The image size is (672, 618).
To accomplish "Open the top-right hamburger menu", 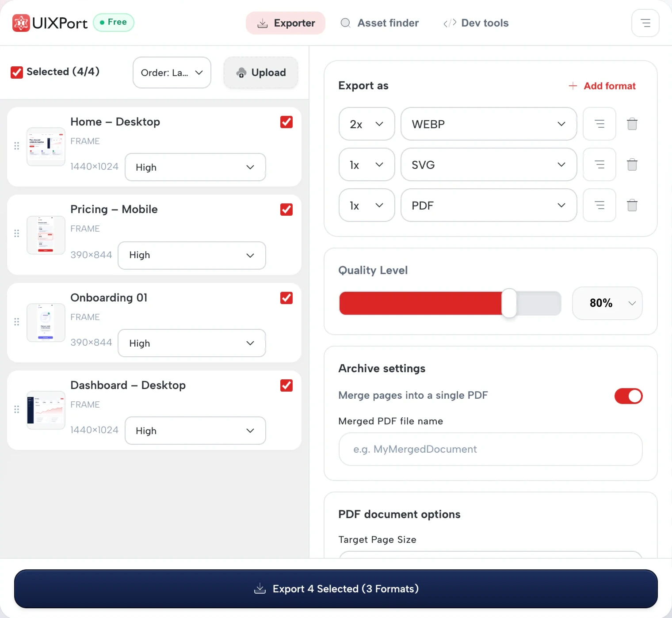I will click(x=645, y=23).
